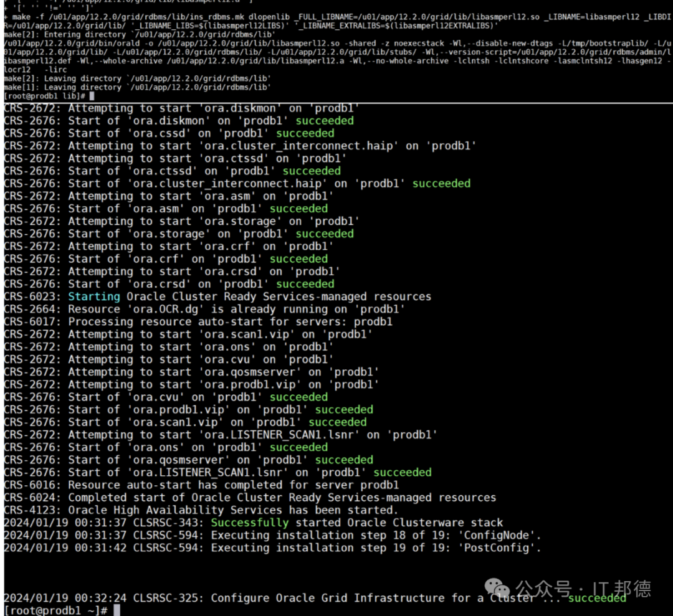
Task: Click line 'Attempting to start ora.ctssd'
Action: [175, 159]
